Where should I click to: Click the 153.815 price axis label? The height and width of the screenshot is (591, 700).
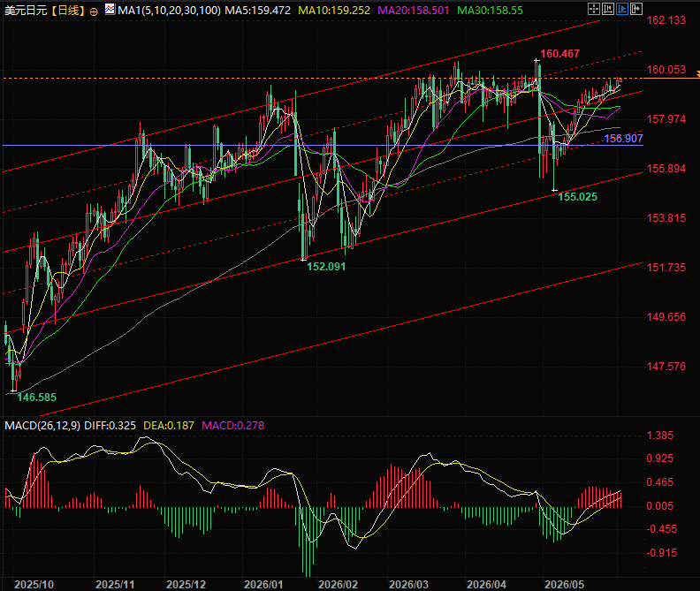pos(666,218)
